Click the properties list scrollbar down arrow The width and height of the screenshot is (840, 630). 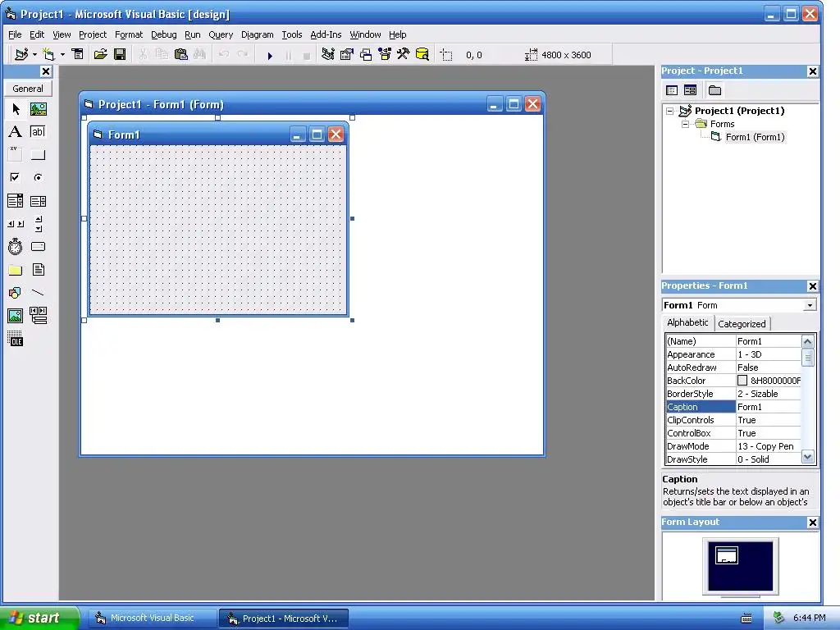[x=808, y=458]
